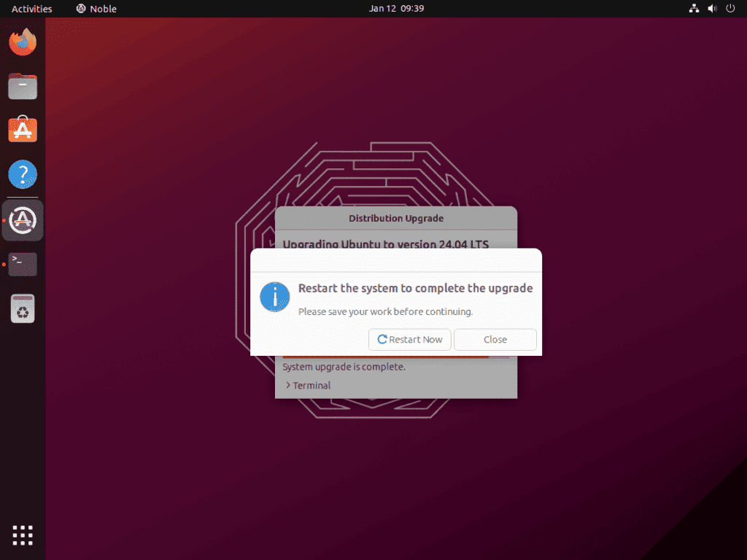Open the network status icon in top bar
747x560 pixels.
click(x=694, y=9)
